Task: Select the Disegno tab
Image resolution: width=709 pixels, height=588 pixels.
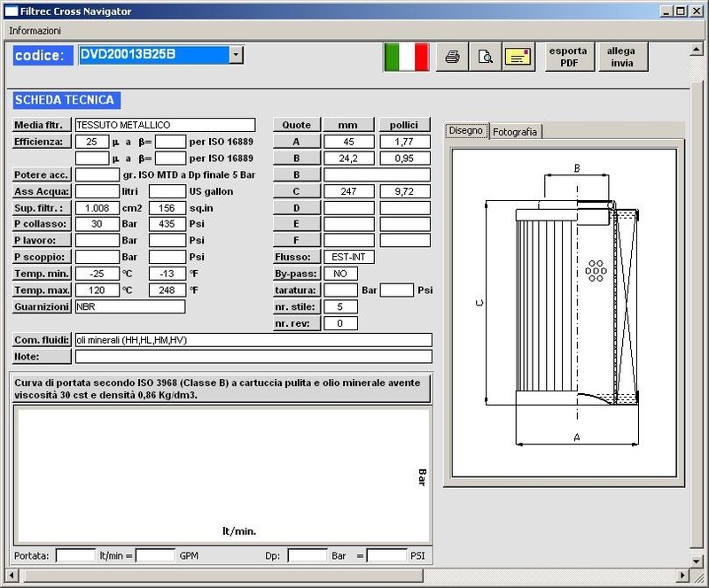Action: pos(466,130)
